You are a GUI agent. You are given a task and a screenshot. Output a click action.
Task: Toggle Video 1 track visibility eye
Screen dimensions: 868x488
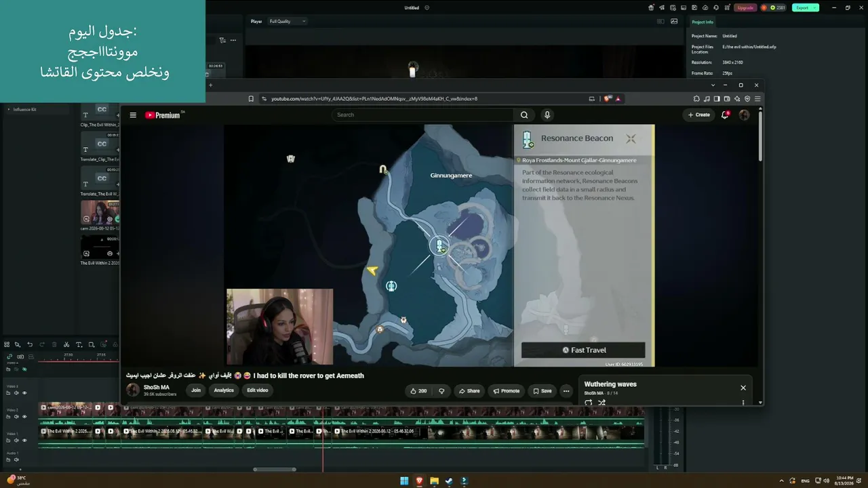pyautogui.click(x=24, y=440)
